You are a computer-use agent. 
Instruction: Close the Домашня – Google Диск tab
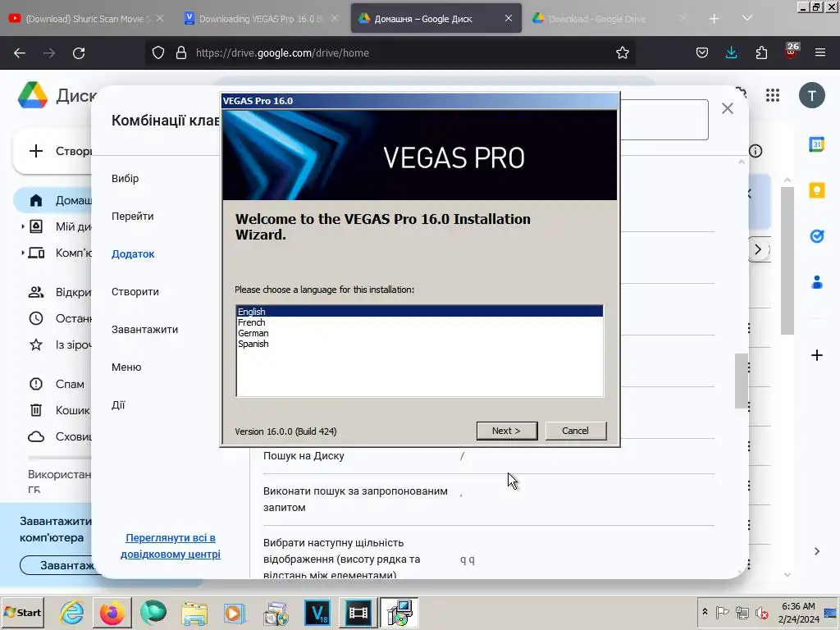coord(509,18)
